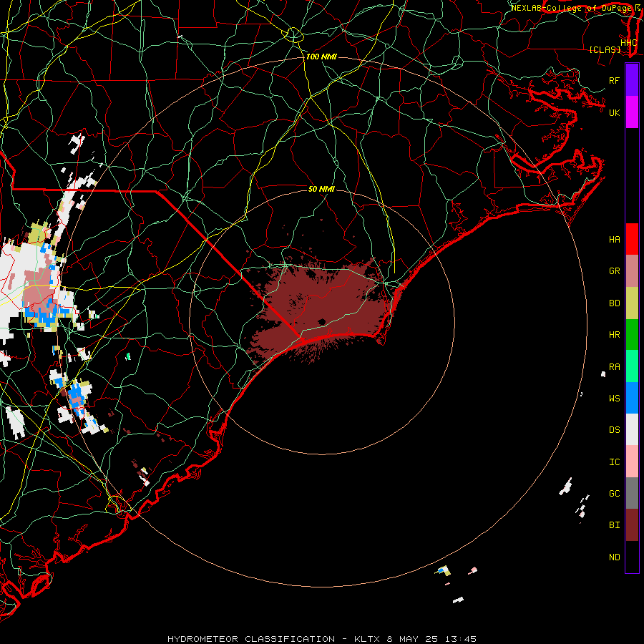Click the BD legend label
The image size is (644, 644).
[x=614, y=303]
